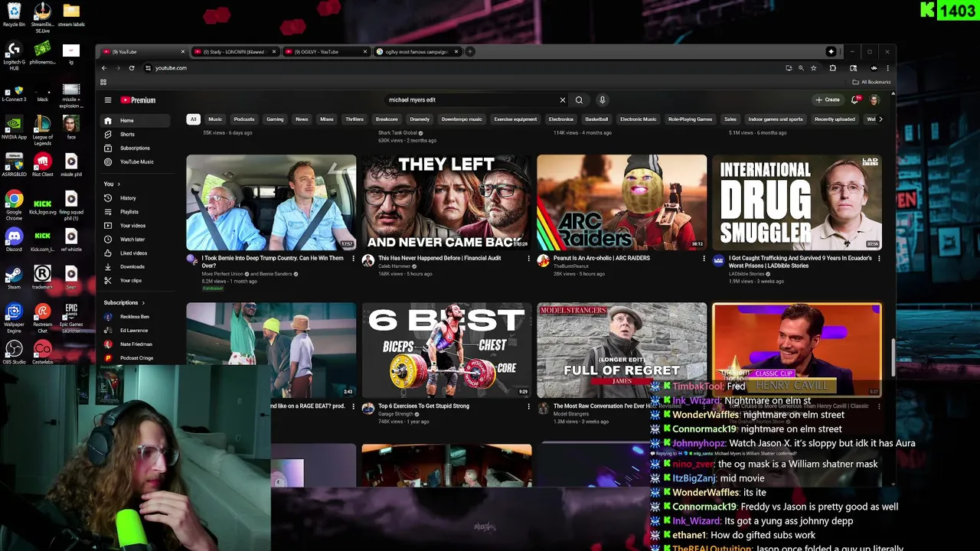Open Chrome three-dot menu

(887, 68)
